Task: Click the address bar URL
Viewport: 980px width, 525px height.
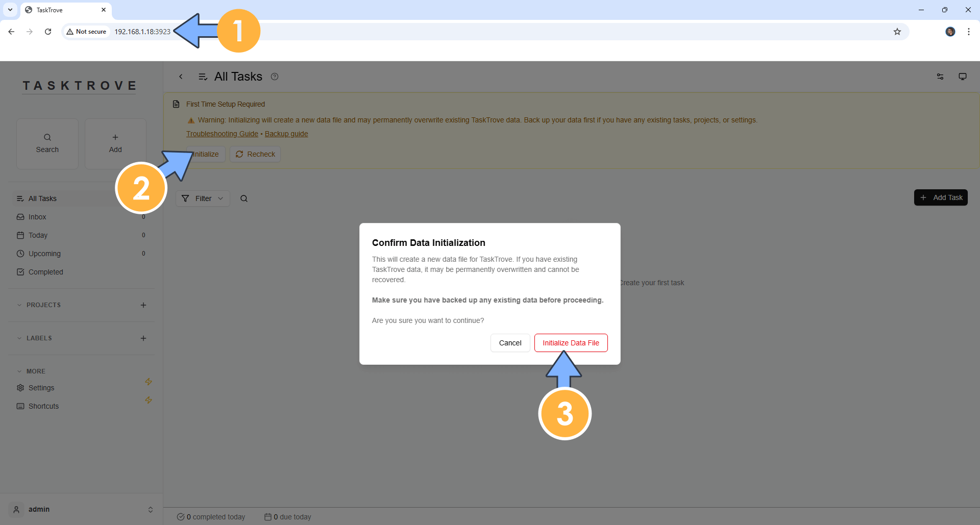Action: coord(142,32)
